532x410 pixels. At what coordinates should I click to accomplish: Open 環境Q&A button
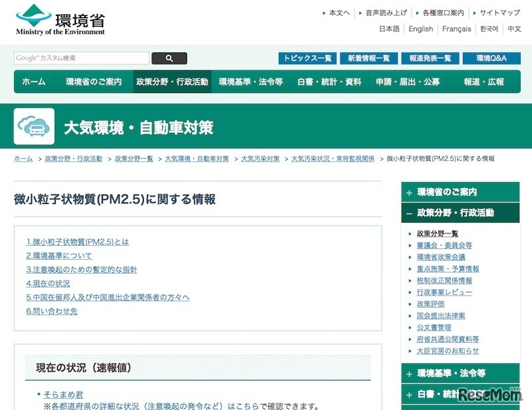click(491, 58)
